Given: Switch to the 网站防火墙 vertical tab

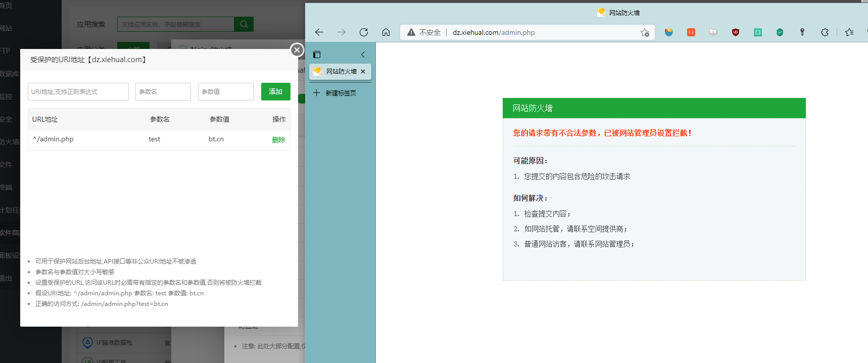Looking at the screenshot, I should (x=340, y=72).
